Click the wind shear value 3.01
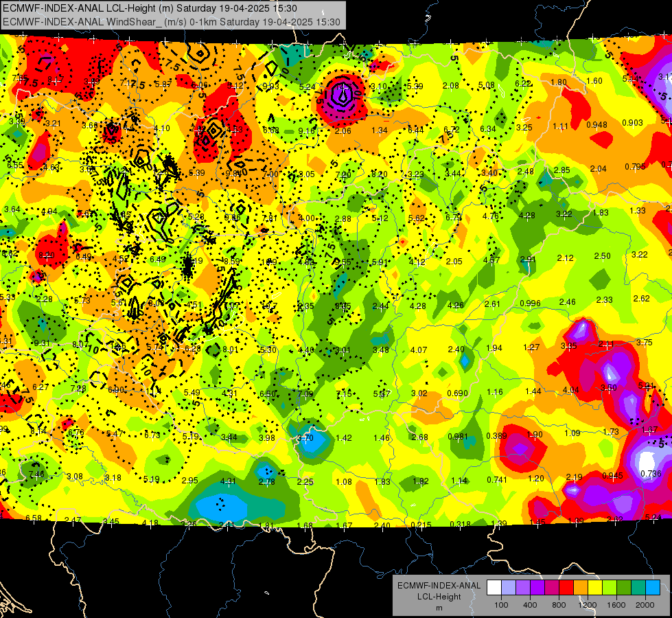 343,350
